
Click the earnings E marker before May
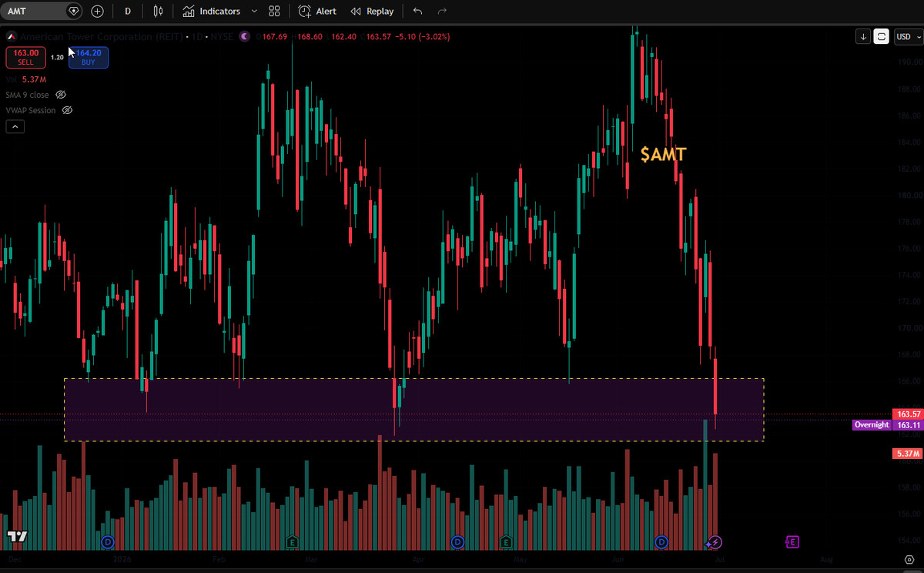point(504,542)
